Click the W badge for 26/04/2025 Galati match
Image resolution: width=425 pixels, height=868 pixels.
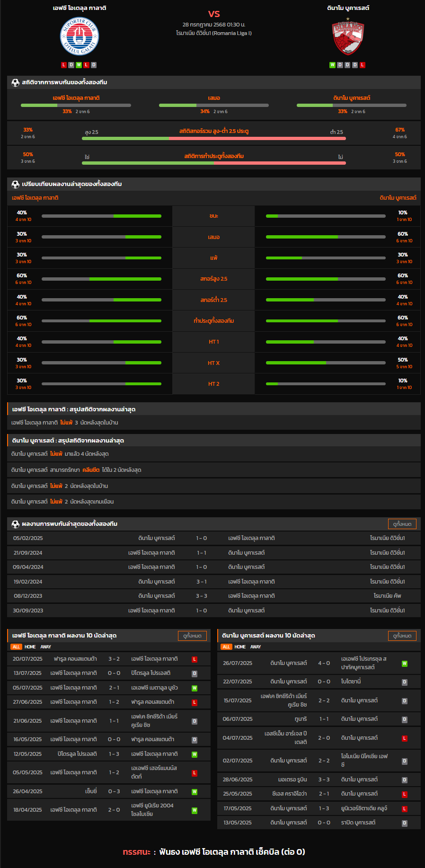[195, 792]
